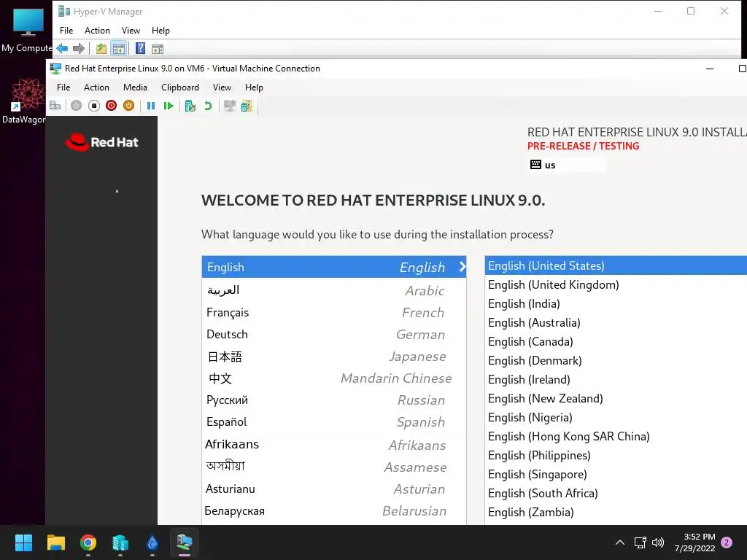Viewport: 747px width, 560px height.
Task: Open notification badge showing 2
Action: [x=727, y=542]
